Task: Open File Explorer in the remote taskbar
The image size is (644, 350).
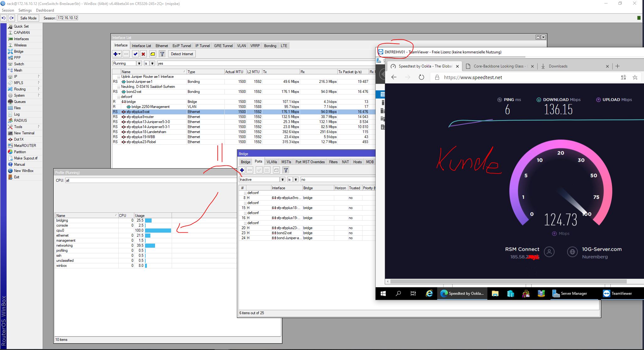Action: 495,293
